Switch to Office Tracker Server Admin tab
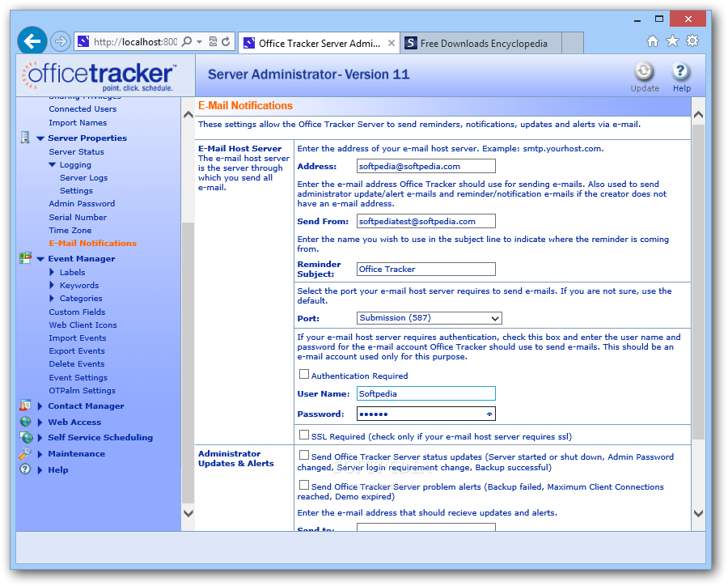The image size is (728, 586). click(319, 43)
